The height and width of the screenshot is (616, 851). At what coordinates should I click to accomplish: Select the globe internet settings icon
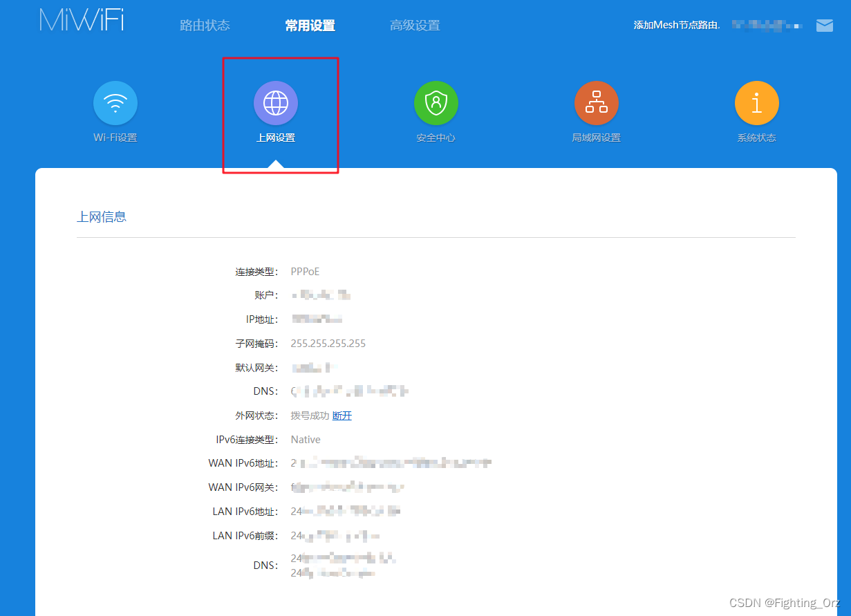(276, 103)
